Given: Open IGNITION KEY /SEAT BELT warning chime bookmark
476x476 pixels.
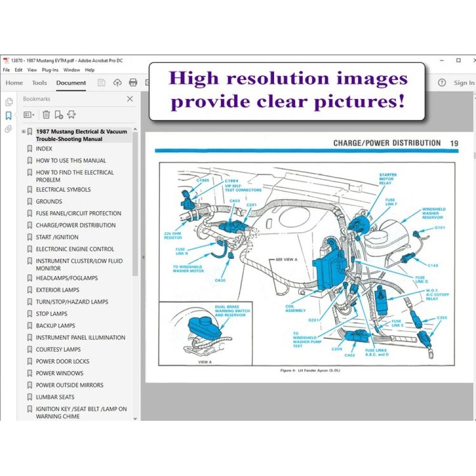Looking at the screenshot, I should tap(81, 413).
